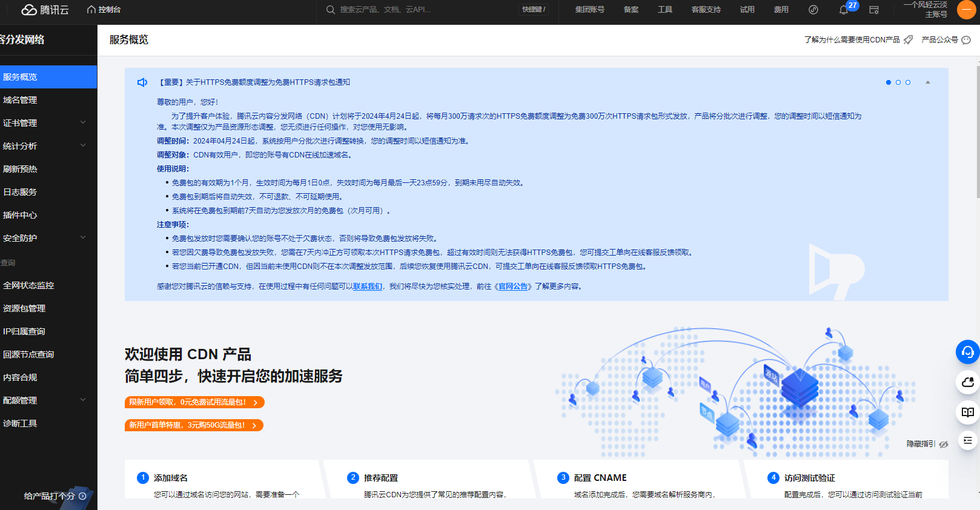This screenshot has height=510, width=980.
Task: Expand the 统计分析 sidebar submenu
Action: [x=83, y=146]
